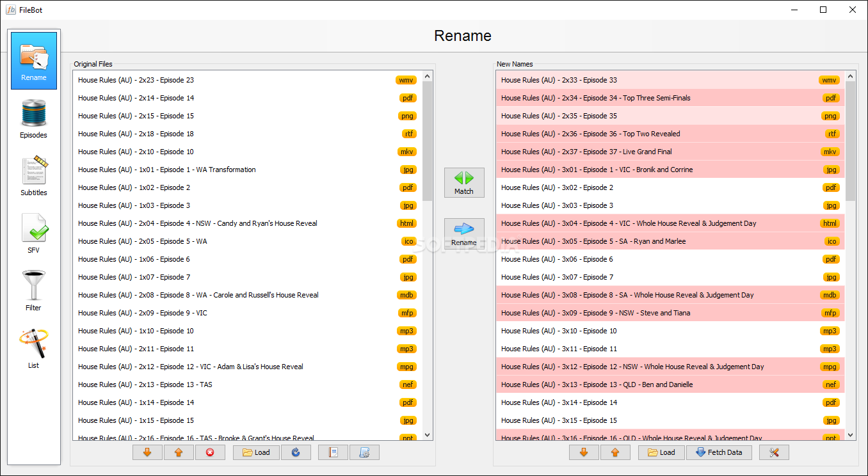868x476 pixels.
Task: Move selected original file down
Action: [147, 452]
